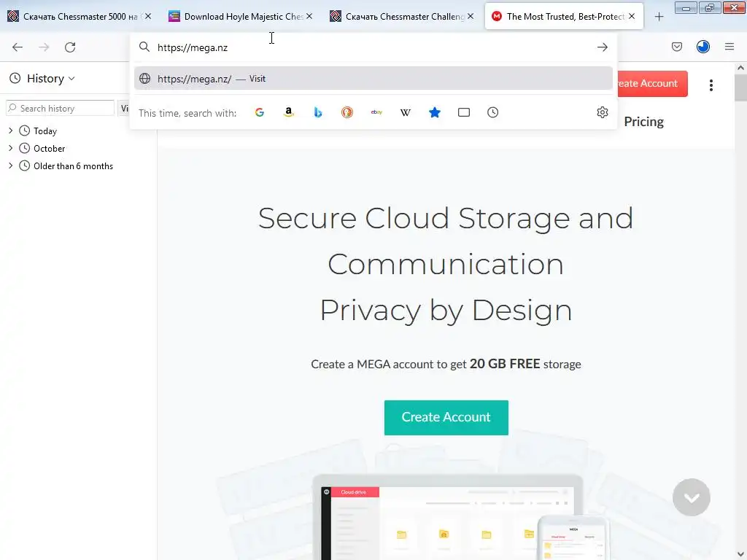The width and height of the screenshot is (747, 560).
Task: Close the Chessmaster Challenge tab
Action: [471, 16]
